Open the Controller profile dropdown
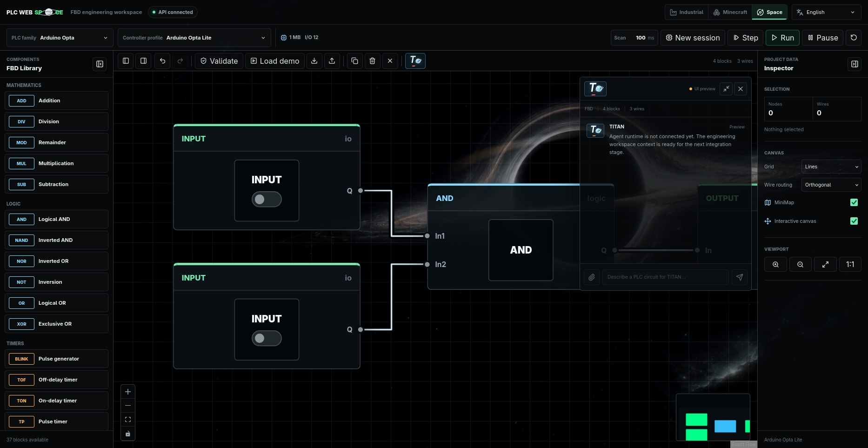Viewport: 868px width, 448px height. pos(194,38)
